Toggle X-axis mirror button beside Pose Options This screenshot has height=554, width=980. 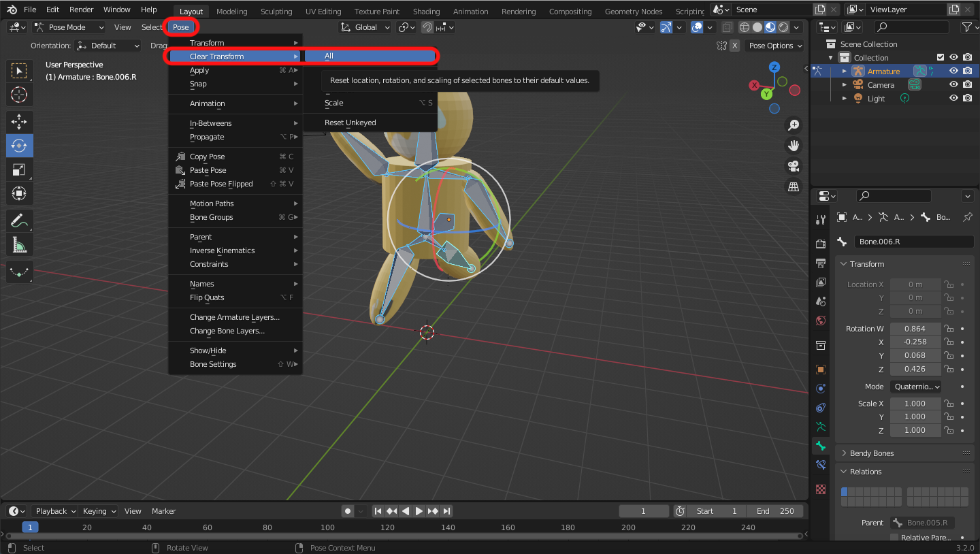(735, 46)
